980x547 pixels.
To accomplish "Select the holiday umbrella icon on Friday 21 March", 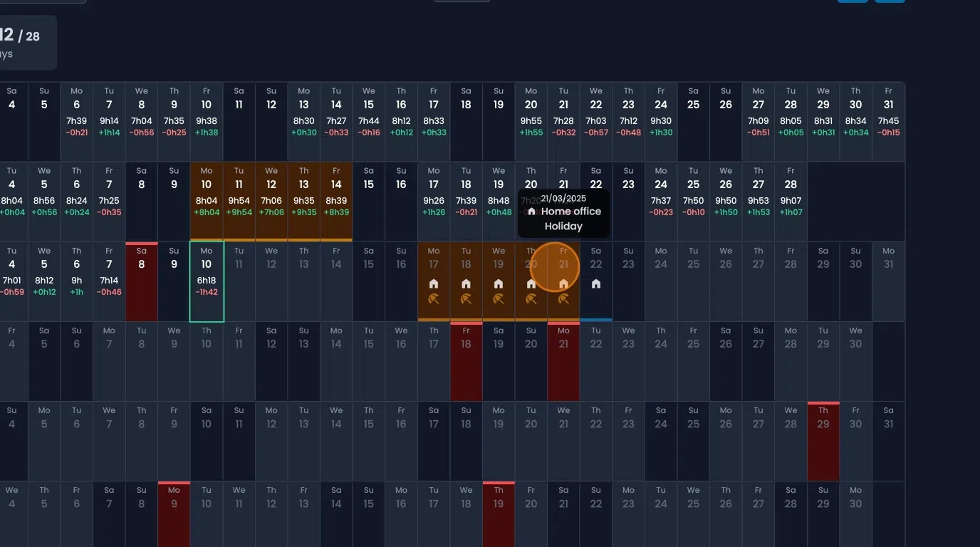I will coord(563,299).
